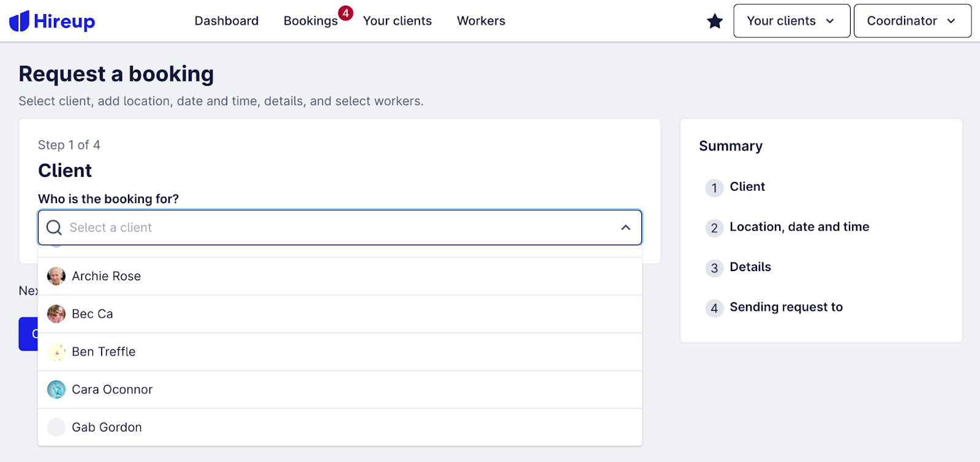Click Ben Treffle's avatar image

pyautogui.click(x=56, y=352)
